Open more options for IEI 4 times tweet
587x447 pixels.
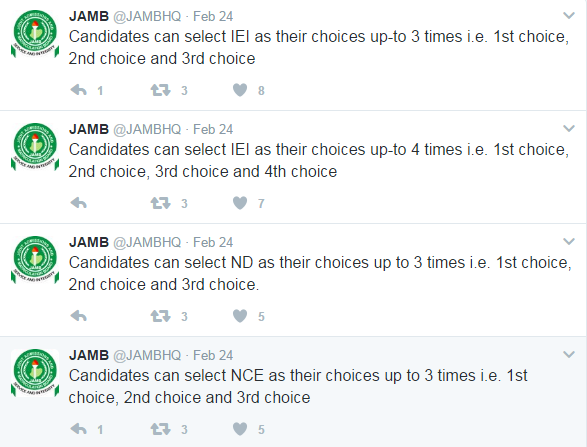[569, 129]
